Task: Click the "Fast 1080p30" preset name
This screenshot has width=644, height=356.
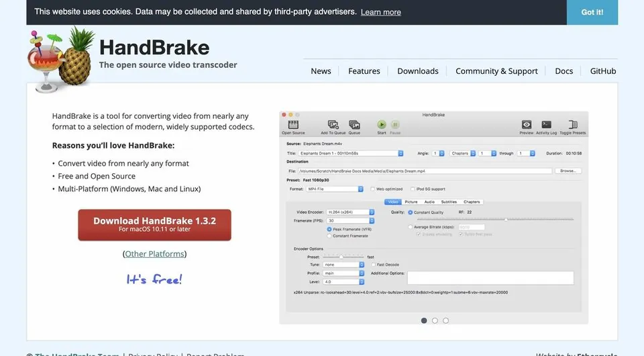Action: click(x=316, y=180)
